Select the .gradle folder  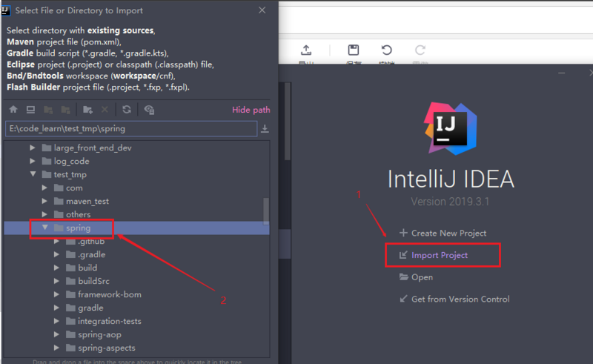(x=91, y=254)
